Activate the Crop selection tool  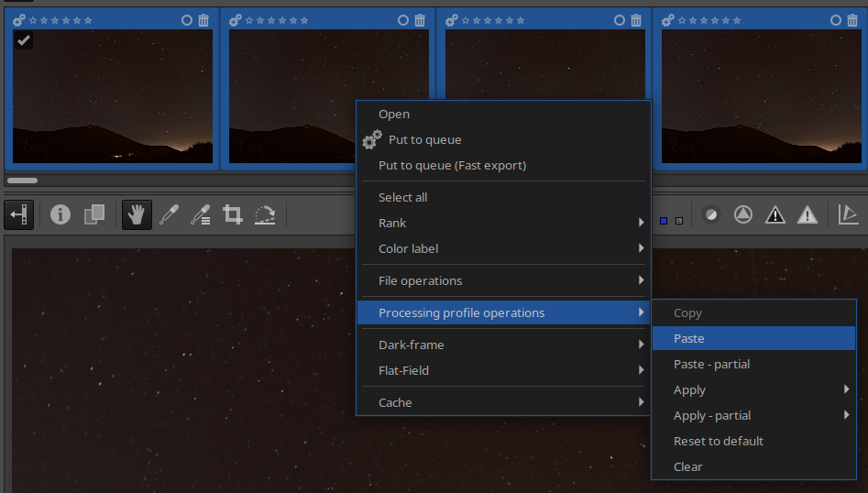pos(233,214)
